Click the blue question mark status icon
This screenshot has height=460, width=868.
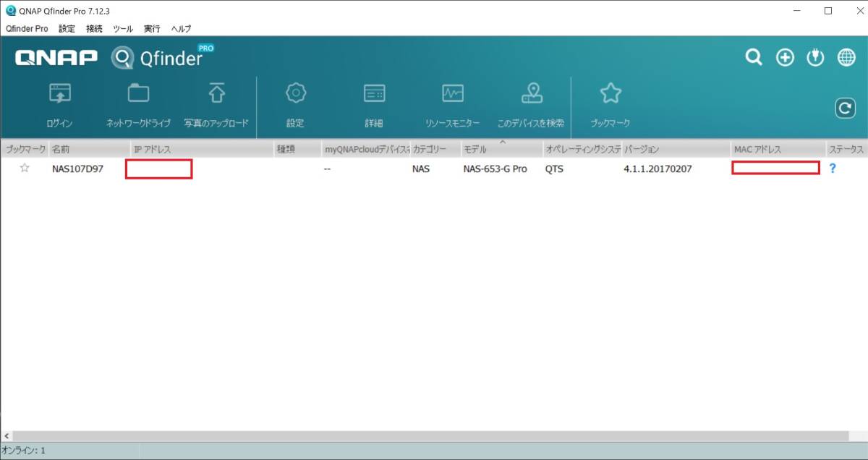click(x=833, y=169)
